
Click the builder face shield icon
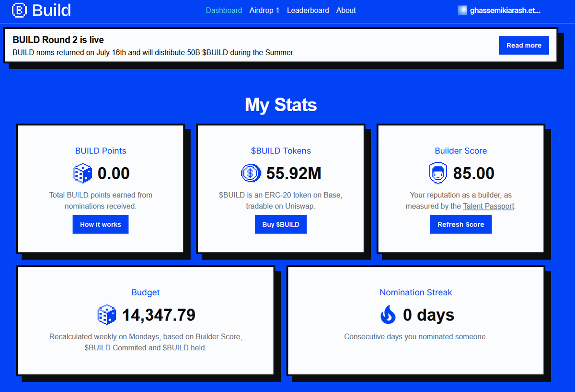point(438,173)
